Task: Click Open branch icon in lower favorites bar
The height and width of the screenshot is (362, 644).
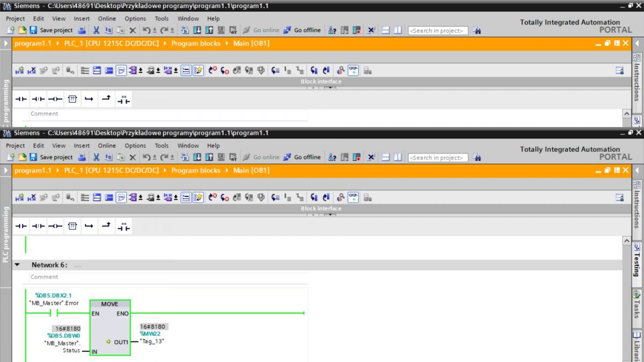Action: click(x=90, y=226)
